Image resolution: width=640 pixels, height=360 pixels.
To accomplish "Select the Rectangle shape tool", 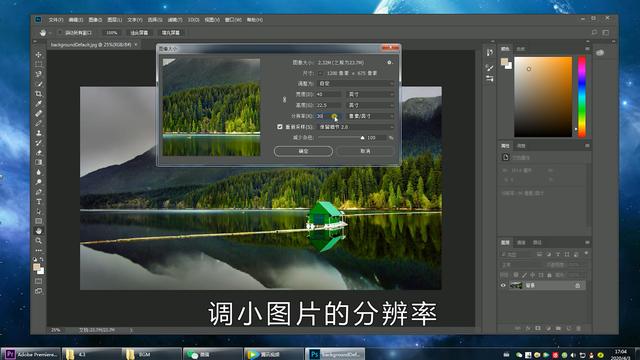I will pos(39,221).
